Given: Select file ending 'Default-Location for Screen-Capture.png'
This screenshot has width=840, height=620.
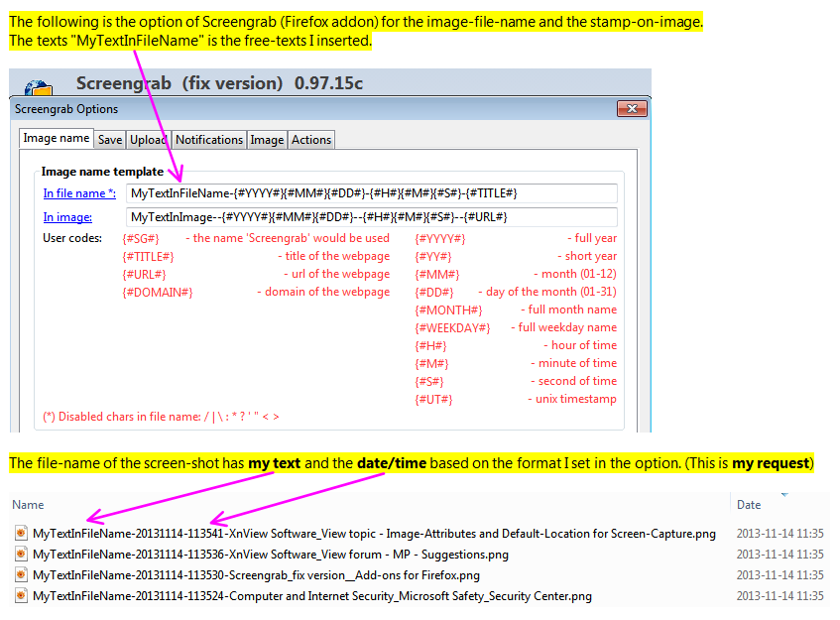Looking at the screenshot, I should tap(374, 534).
